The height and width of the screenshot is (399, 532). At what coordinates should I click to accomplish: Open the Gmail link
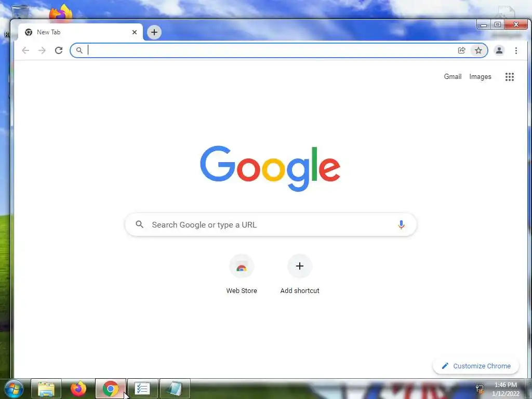pos(453,77)
